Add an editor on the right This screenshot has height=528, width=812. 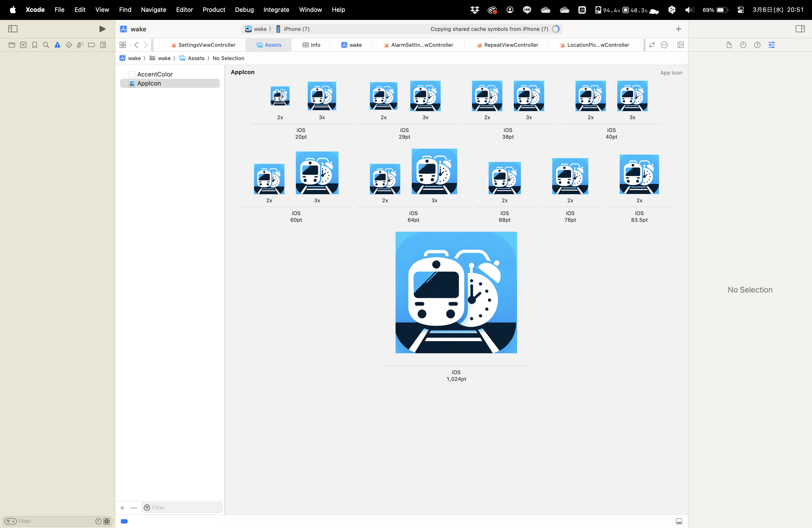pos(680,45)
